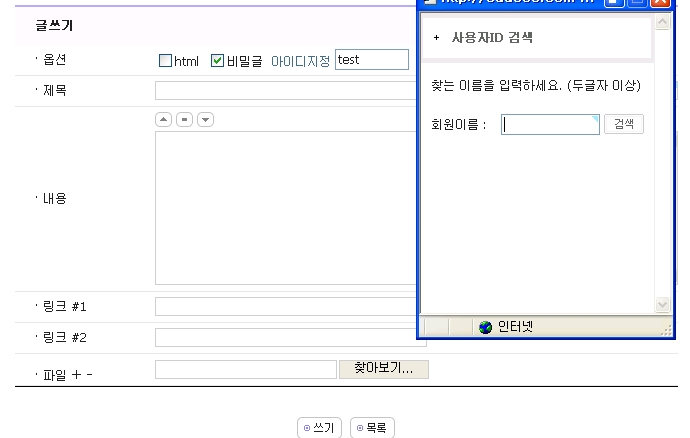Click the file path input field

point(246,369)
